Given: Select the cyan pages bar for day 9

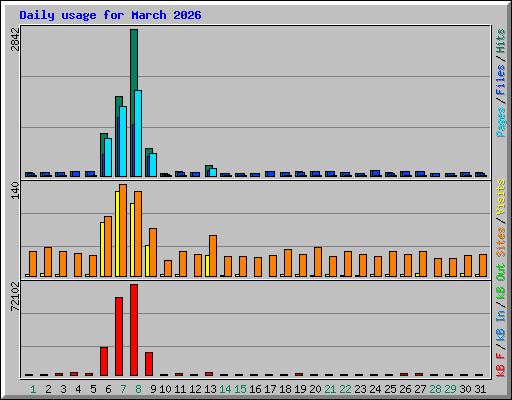Looking at the screenshot, I should pyautogui.click(x=153, y=165).
